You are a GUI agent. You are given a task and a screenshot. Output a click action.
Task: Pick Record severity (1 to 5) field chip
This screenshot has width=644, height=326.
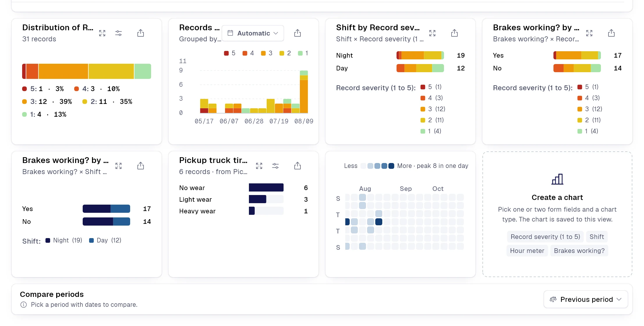(545, 237)
